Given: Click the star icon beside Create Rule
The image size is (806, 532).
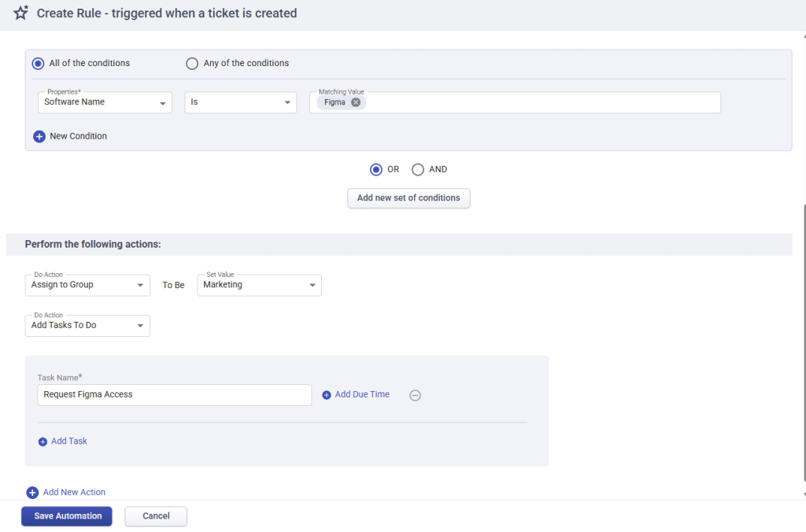Looking at the screenshot, I should (x=20, y=13).
